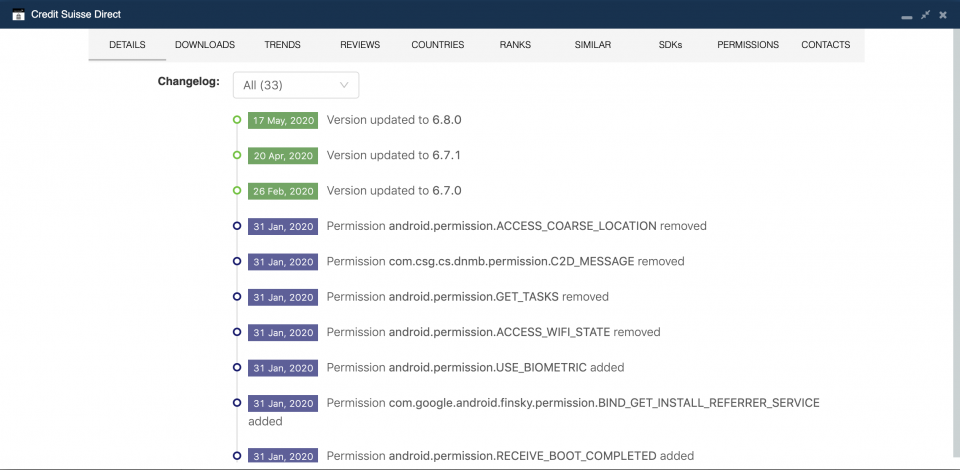The width and height of the screenshot is (960, 470).
Task: Minimize the Credit Suisse Direct panel
Action: (x=907, y=17)
